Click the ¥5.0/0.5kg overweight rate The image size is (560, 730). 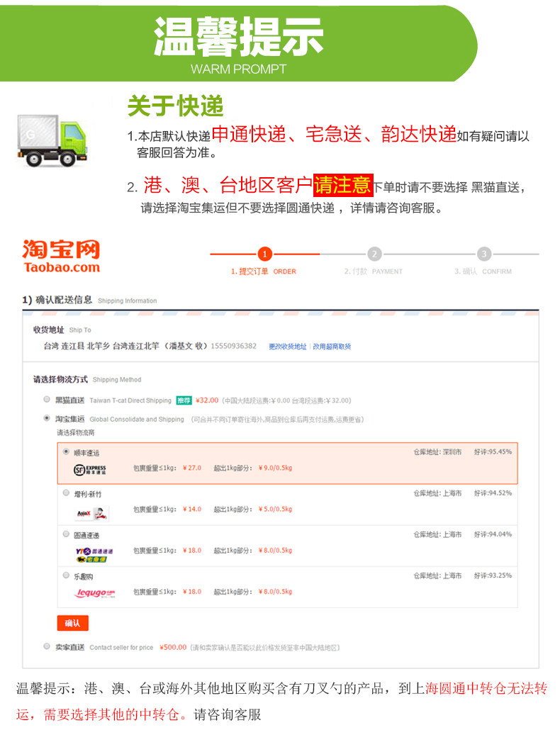click(275, 510)
